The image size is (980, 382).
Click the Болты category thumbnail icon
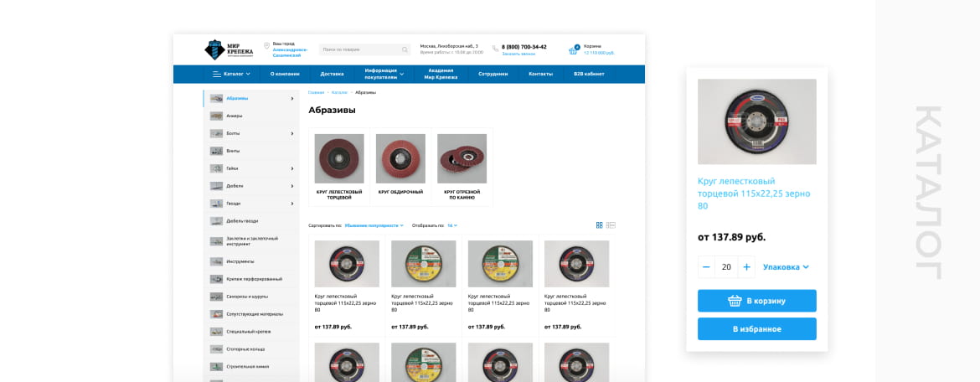pos(216,133)
